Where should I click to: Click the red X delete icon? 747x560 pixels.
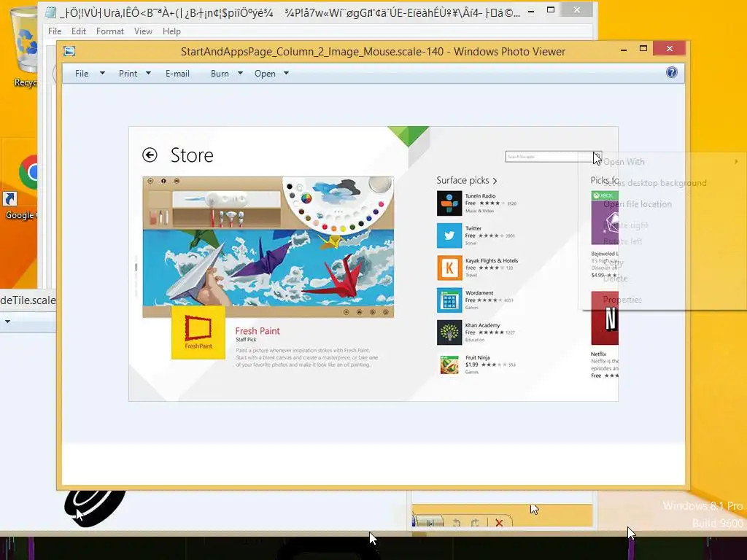(x=499, y=523)
